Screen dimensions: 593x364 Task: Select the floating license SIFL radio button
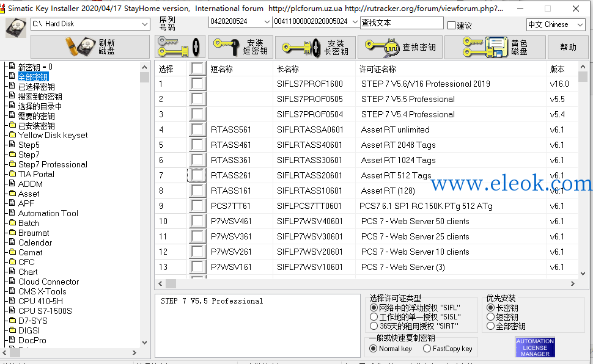(x=374, y=308)
